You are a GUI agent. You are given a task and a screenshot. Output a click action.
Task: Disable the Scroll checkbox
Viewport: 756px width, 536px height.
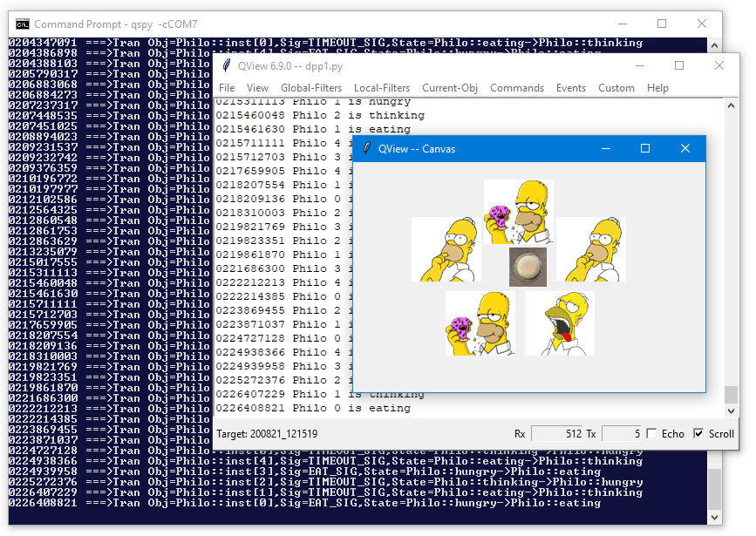click(698, 434)
